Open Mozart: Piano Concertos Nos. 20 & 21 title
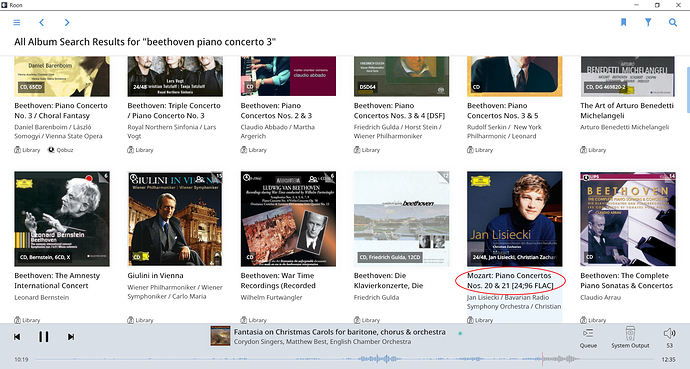Screen dimensions: 690x369 [510, 281]
